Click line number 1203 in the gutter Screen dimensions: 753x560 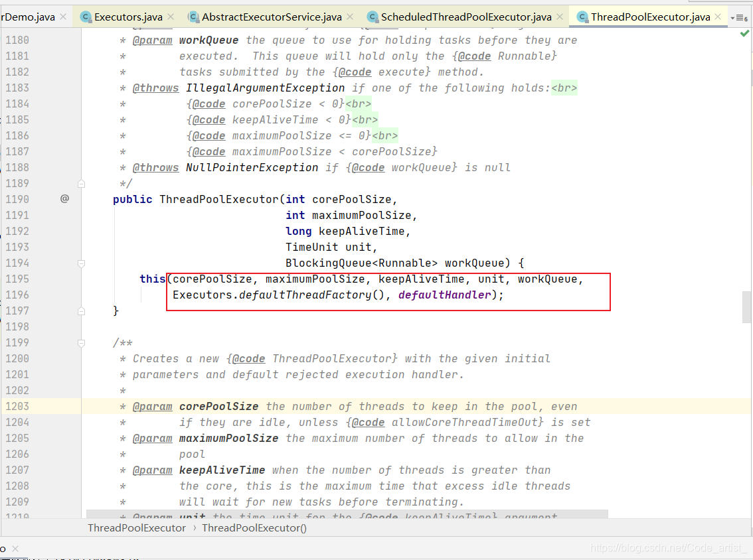tap(17, 407)
